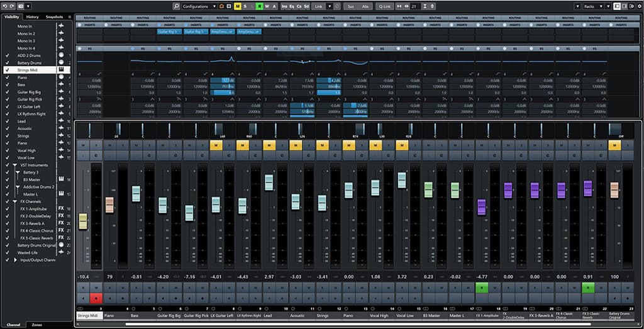644x329 pixels.
Task: Click the red record enable button on Strings Midi
Action: [96, 298]
